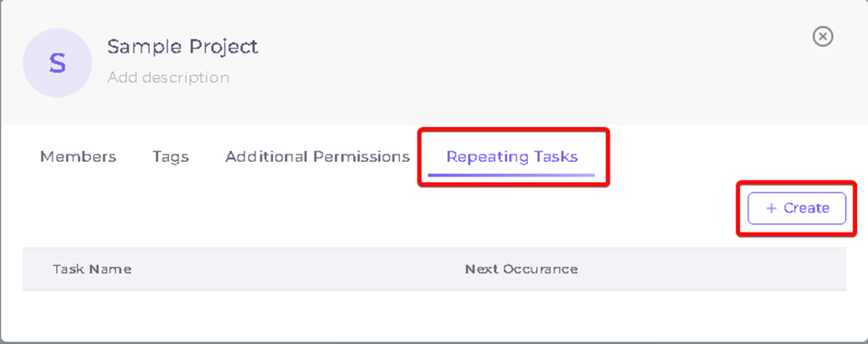Click the Add description placeholder field
Screen dimensions: 868x344
pyautogui.click(x=168, y=77)
